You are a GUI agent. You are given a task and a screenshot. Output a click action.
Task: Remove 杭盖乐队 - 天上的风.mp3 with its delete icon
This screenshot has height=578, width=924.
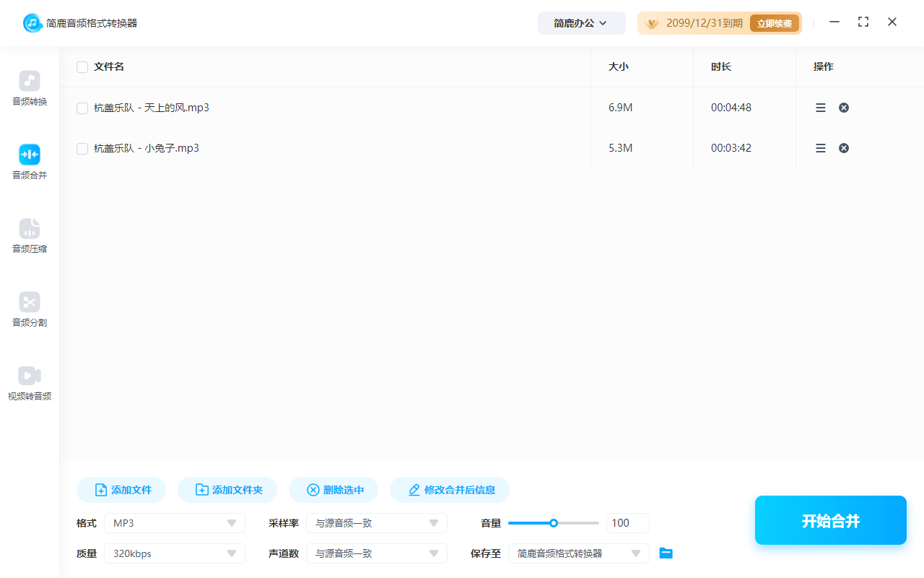[843, 107]
